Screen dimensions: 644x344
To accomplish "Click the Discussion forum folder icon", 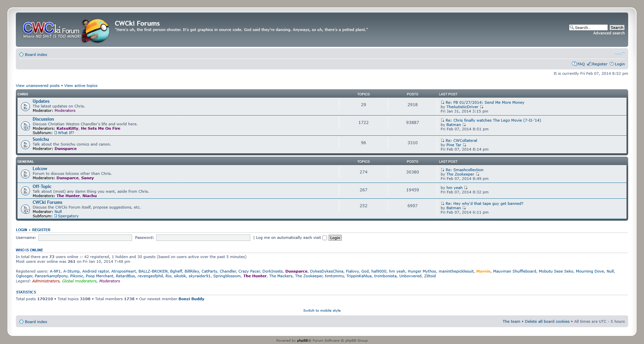I will [x=25, y=126].
